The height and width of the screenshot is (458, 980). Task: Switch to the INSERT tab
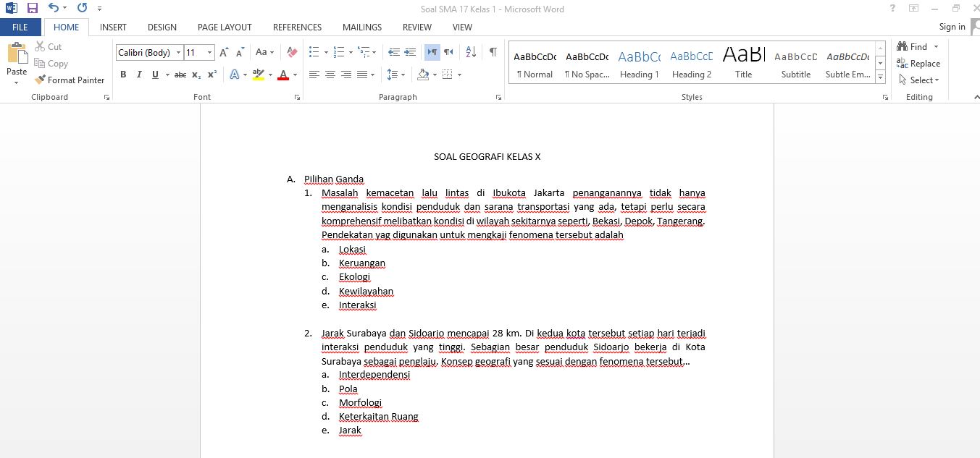pyautogui.click(x=113, y=27)
